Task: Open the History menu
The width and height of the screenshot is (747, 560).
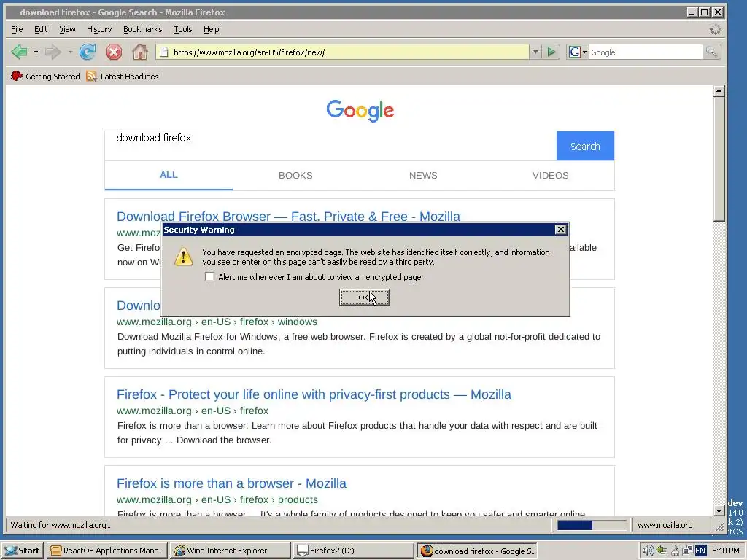Action: 99,29
